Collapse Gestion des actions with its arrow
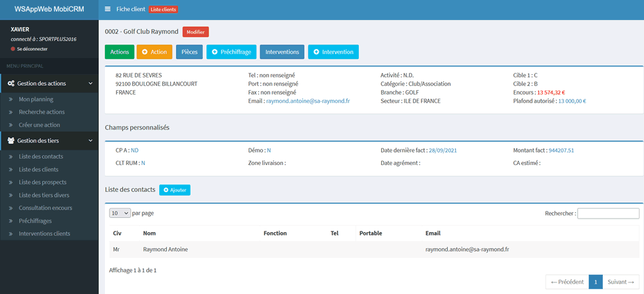This screenshot has height=294, width=644. point(91,83)
